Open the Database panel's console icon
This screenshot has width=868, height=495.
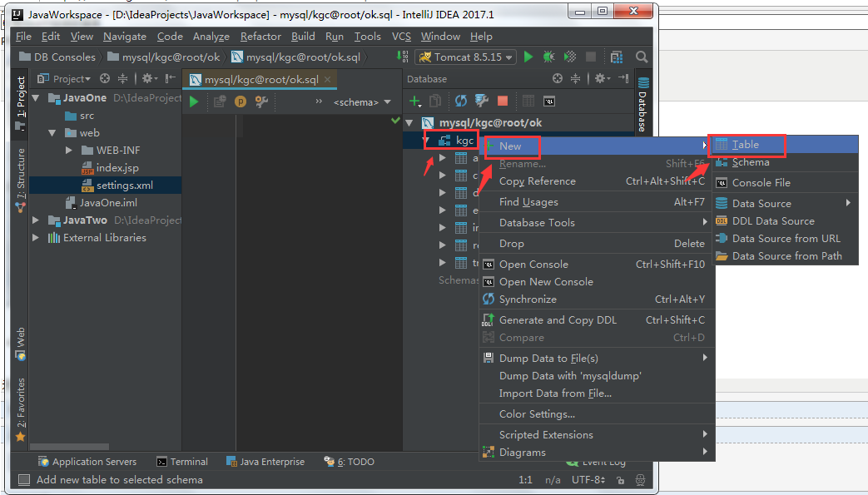549,101
